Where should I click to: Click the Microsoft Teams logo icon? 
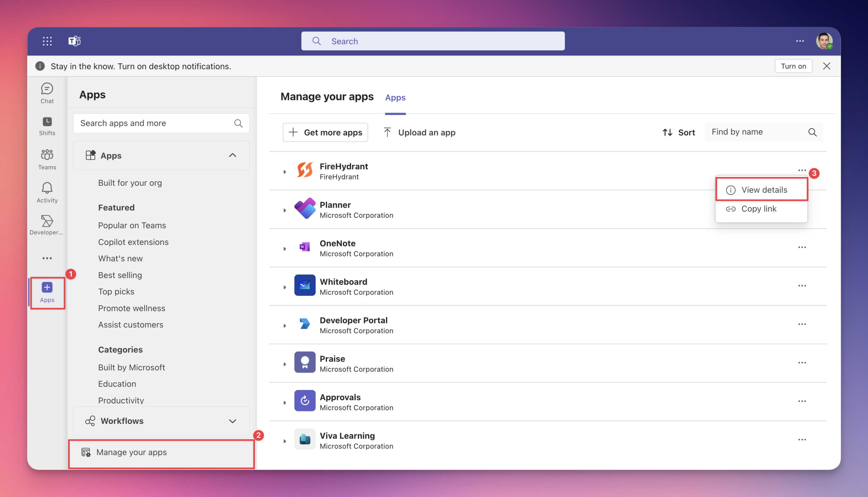click(x=74, y=41)
